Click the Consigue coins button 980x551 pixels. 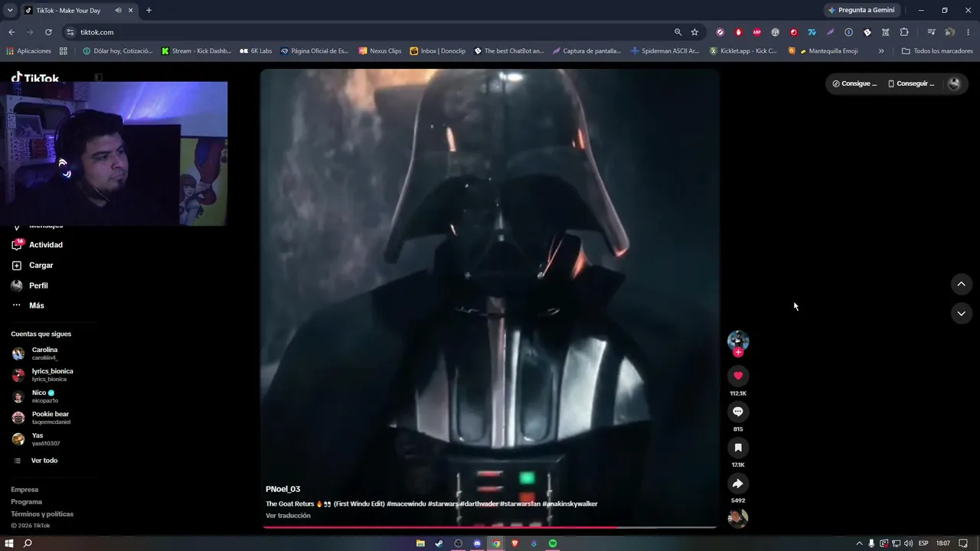[854, 83]
